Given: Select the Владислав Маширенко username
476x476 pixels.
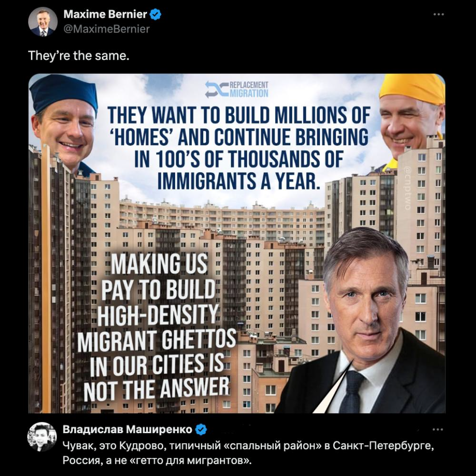Looking at the screenshot, I should tap(128, 429).
